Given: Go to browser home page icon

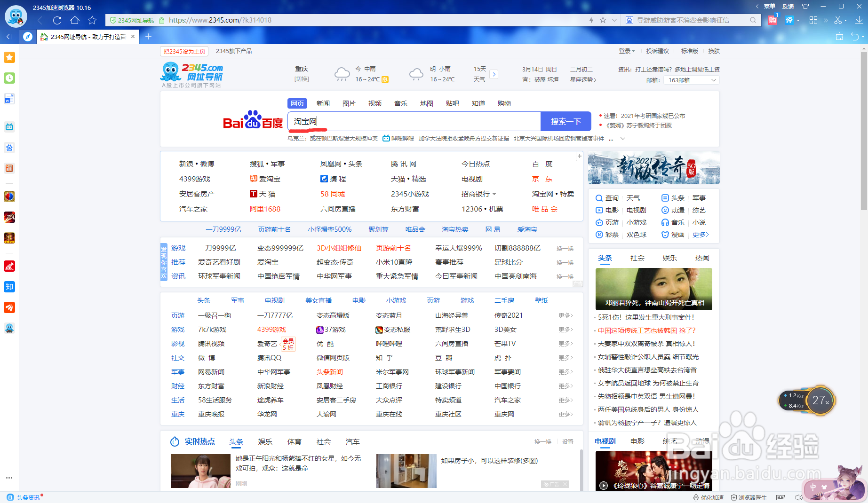Looking at the screenshot, I should (75, 20).
